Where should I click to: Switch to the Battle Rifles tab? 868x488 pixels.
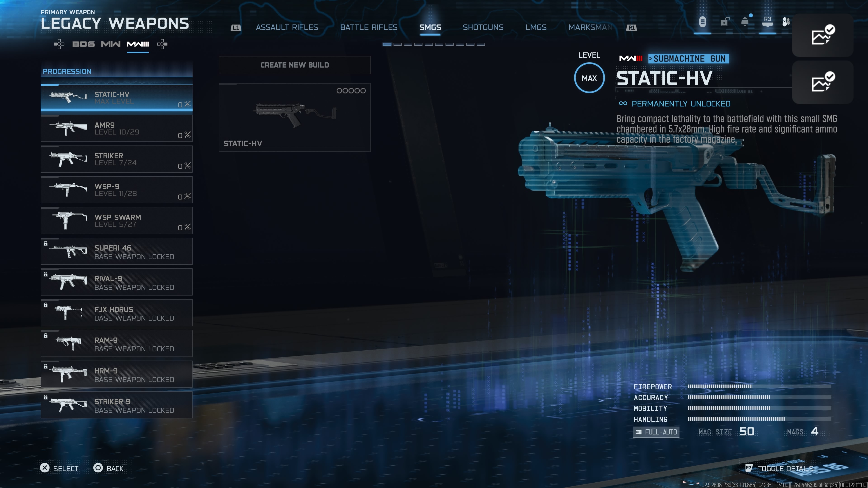(369, 27)
